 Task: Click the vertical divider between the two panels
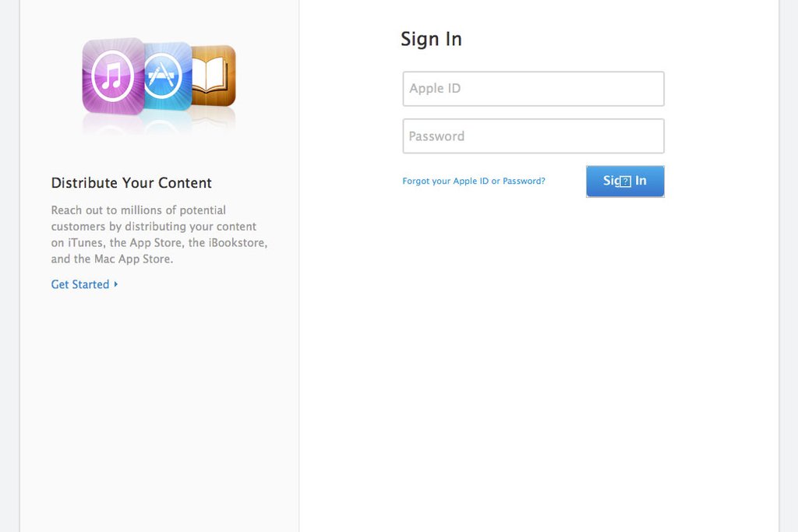(298, 266)
